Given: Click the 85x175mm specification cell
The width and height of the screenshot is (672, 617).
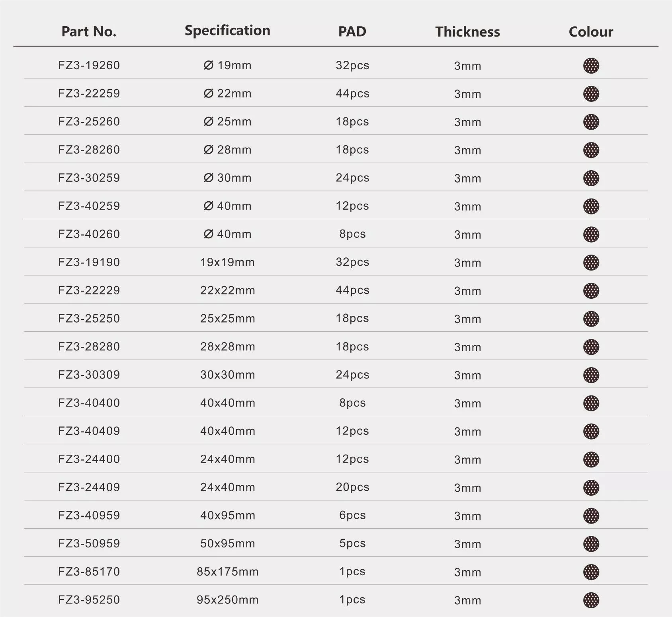Looking at the screenshot, I should tap(227, 572).
